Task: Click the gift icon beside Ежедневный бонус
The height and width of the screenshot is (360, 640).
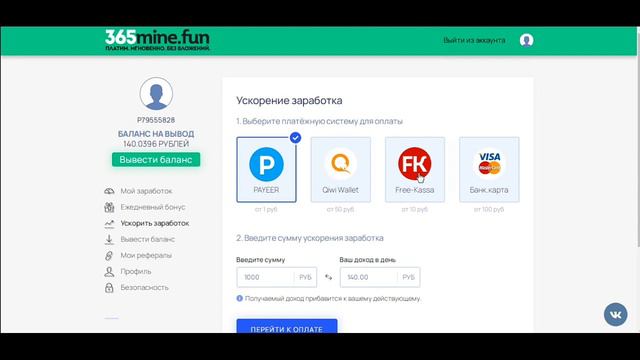Action: pyautogui.click(x=109, y=207)
